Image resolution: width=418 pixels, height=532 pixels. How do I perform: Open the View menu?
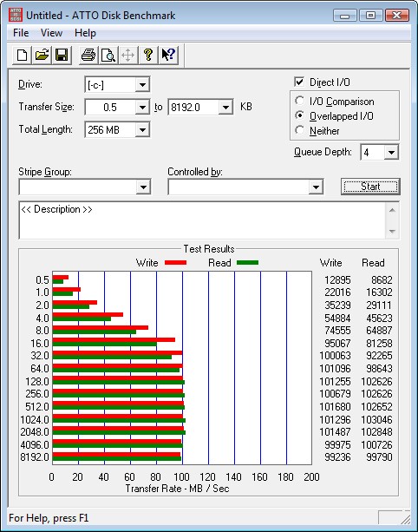(51, 33)
